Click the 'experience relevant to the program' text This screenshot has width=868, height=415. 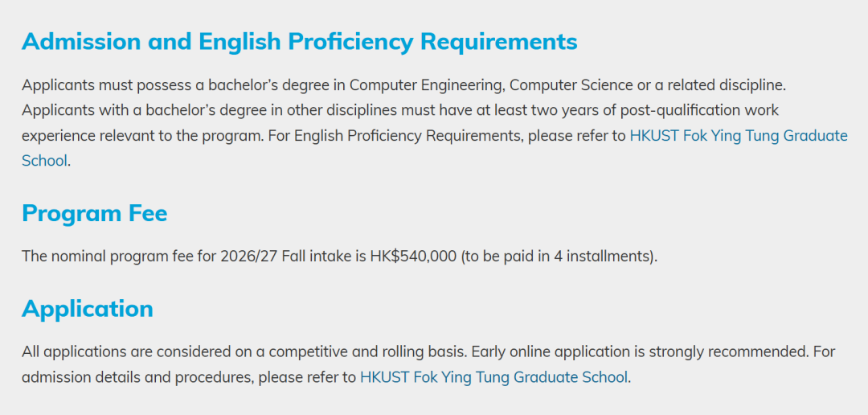click(141, 136)
